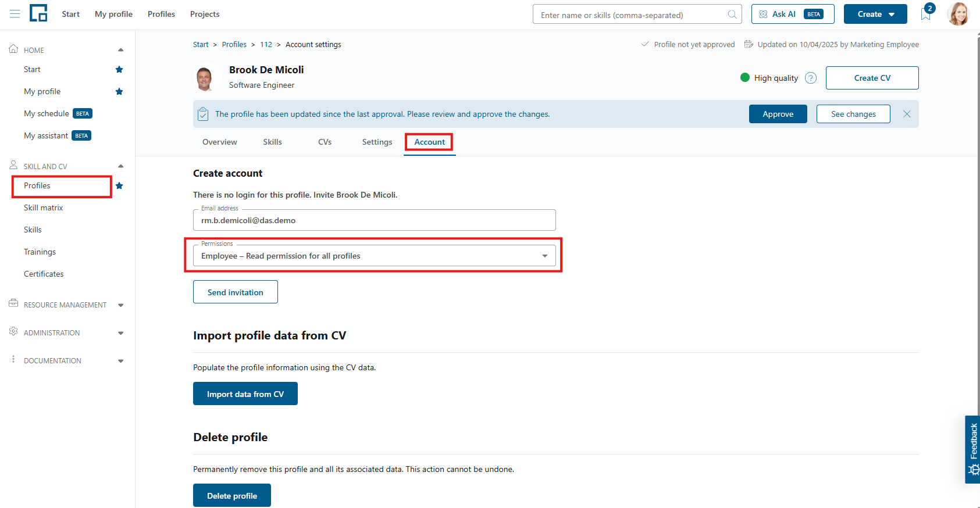Open the bookmarks icon with badge
This screenshot has height=508, width=980.
[x=926, y=13]
